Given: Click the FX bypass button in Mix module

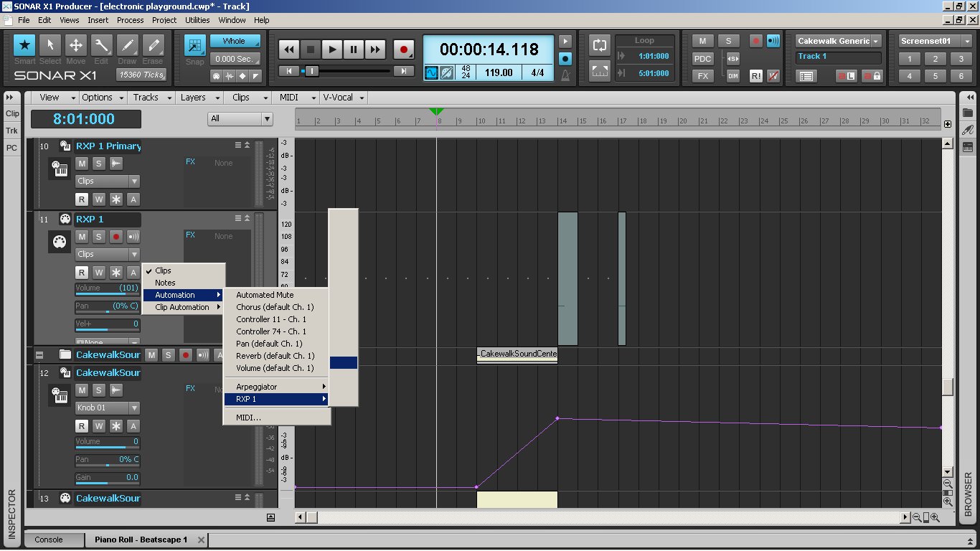Looking at the screenshot, I should tap(702, 75).
